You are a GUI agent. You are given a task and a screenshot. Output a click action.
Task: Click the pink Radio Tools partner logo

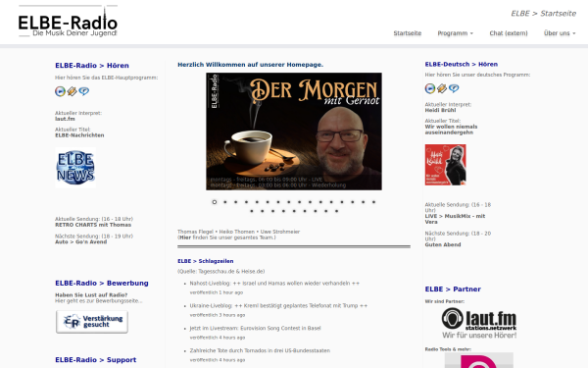click(x=479, y=360)
